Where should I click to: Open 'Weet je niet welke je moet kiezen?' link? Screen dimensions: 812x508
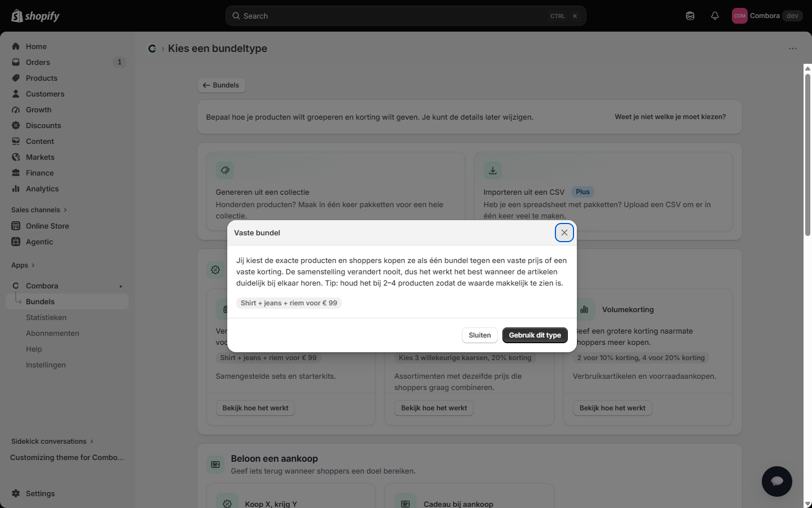tap(670, 117)
